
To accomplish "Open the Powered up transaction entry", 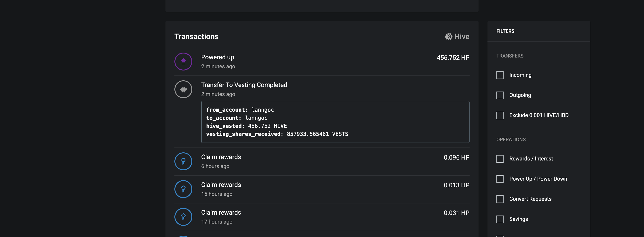I will tap(322, 62).
